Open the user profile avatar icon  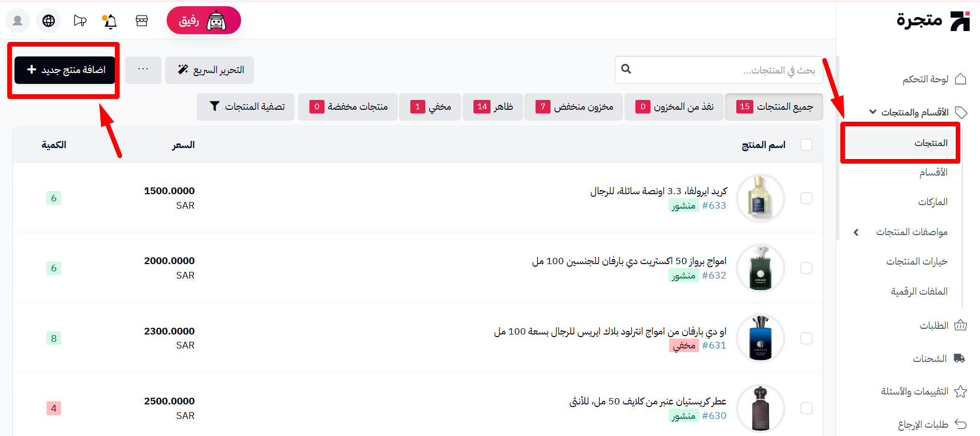[x=18, y=21]
